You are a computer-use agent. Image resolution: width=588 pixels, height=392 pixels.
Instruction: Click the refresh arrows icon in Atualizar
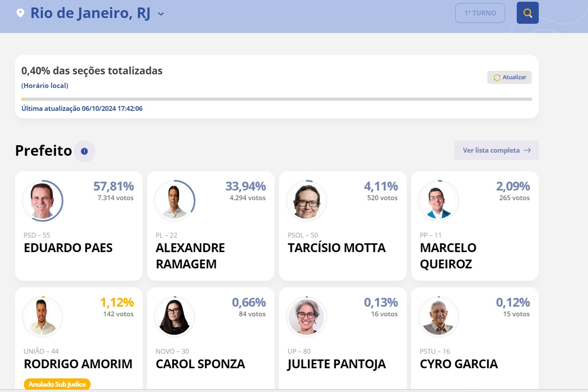click(497, 77)
